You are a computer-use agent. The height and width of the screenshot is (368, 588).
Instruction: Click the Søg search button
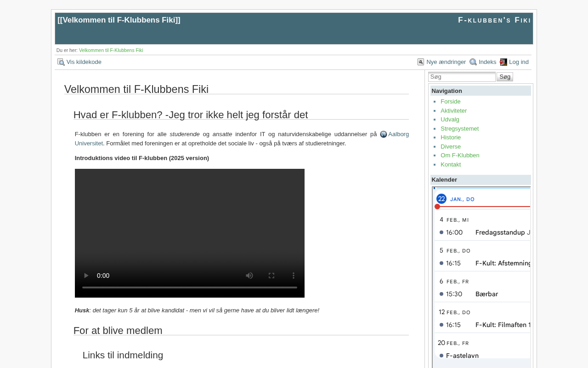point(505,77)
